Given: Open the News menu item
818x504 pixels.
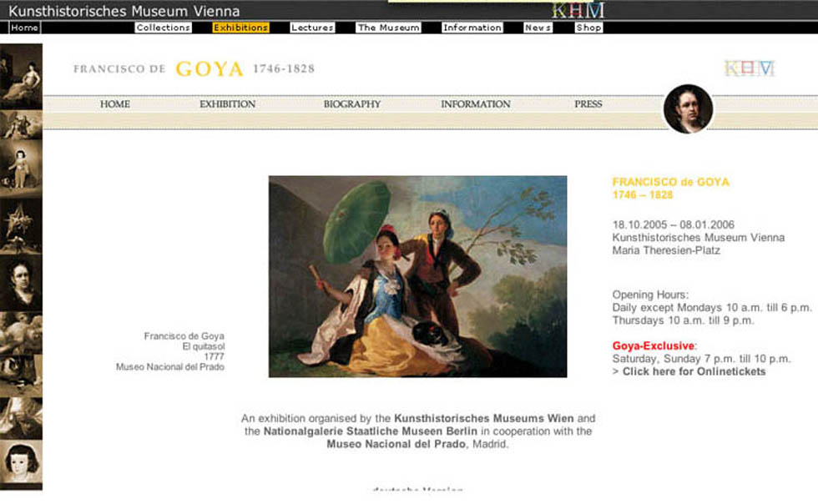Looking at the screenshot, I should (538, 28).
